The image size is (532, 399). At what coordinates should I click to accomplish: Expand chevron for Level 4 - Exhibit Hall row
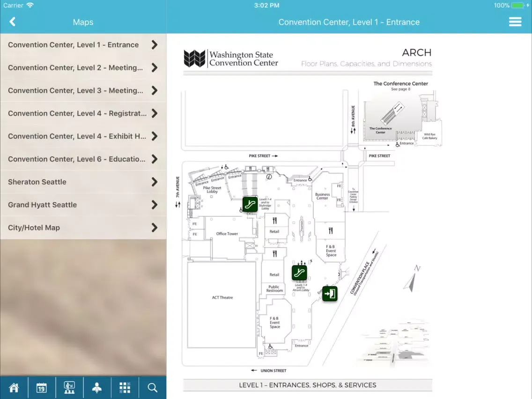point(155,136)
